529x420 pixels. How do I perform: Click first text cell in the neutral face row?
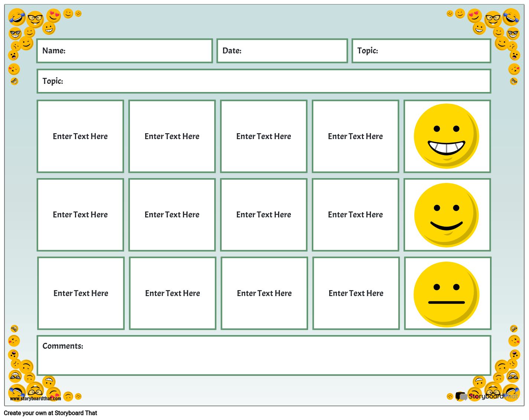point(81,293)
